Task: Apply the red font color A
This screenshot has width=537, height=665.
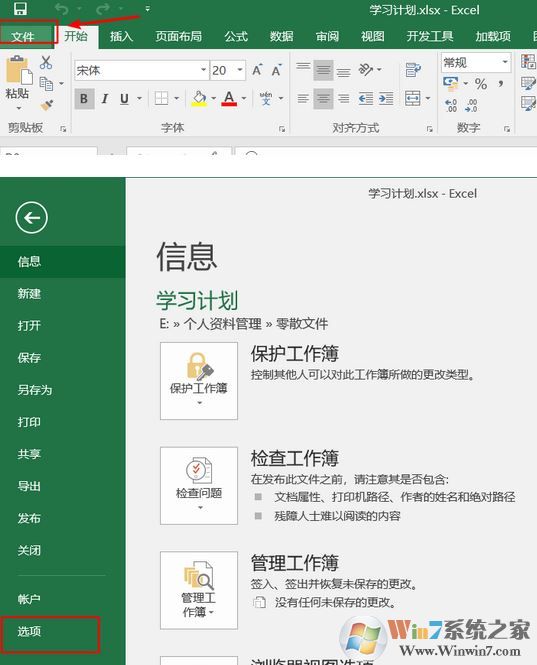Action: click(229, 99)
